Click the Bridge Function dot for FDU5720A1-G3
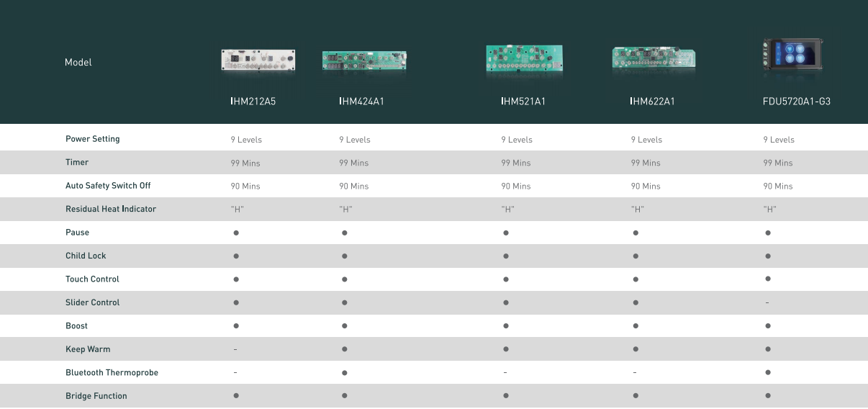Screen dimensions: 868x409 768,396
